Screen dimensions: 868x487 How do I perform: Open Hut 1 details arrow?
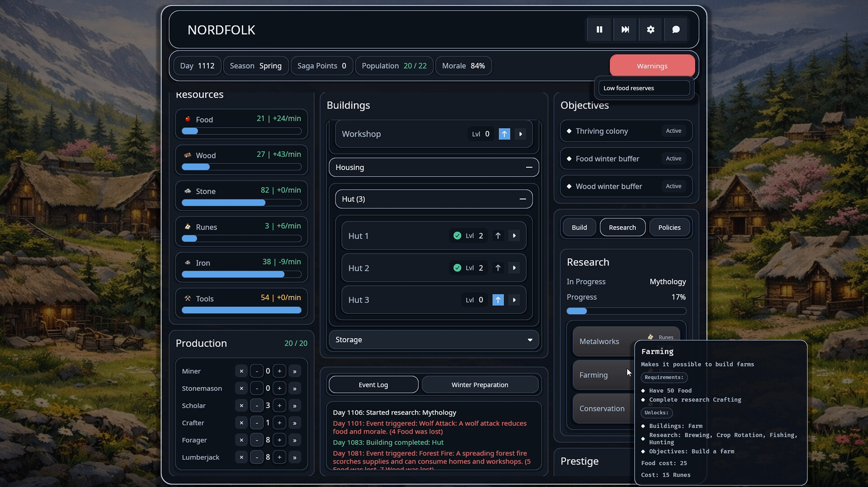tap(514, 236)
